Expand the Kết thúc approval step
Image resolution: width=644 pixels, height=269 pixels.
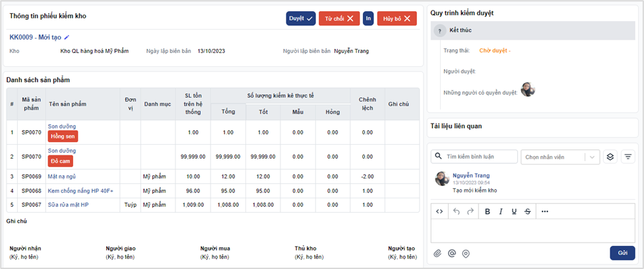(x=438, y=31)
